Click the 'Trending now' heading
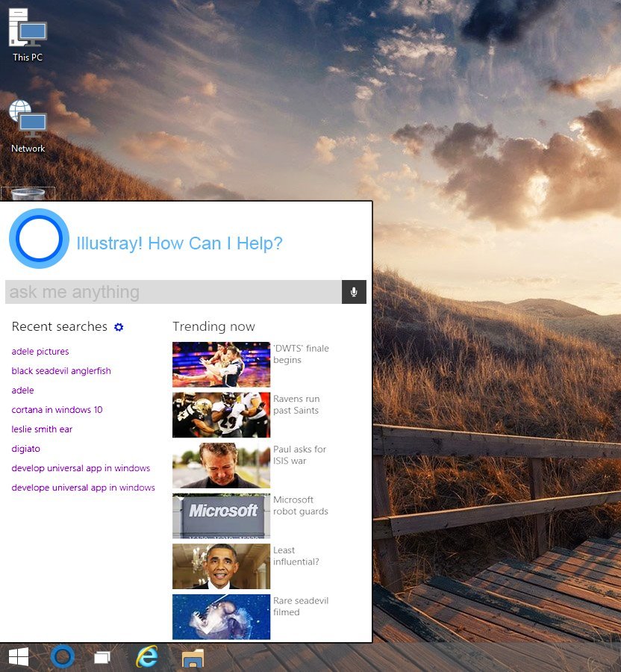This screenshot has height=672, width=621. coord(213,326)
